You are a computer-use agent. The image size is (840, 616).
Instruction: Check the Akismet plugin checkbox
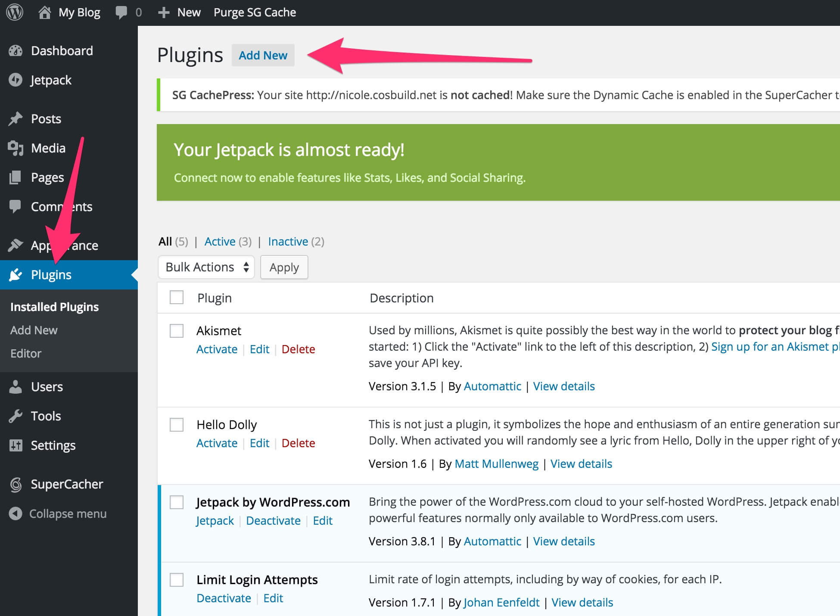tap(176, 331)
